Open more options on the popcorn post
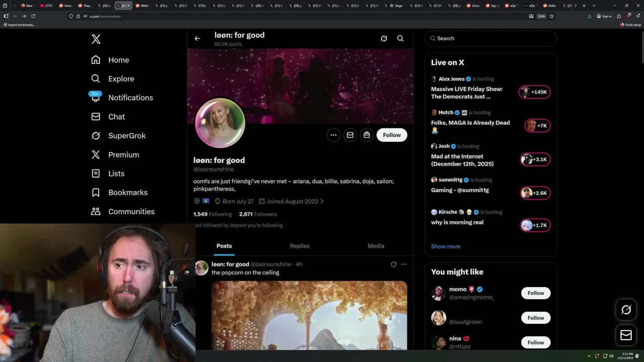Image resolution: width=644 pixels, height=362 pixels. coord(404,264)
